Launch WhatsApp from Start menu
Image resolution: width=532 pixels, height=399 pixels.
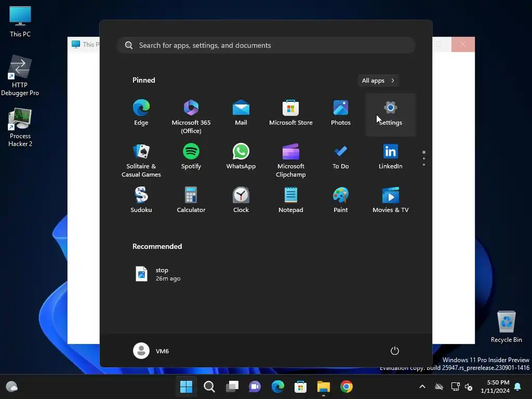click(x=241, y=157)
